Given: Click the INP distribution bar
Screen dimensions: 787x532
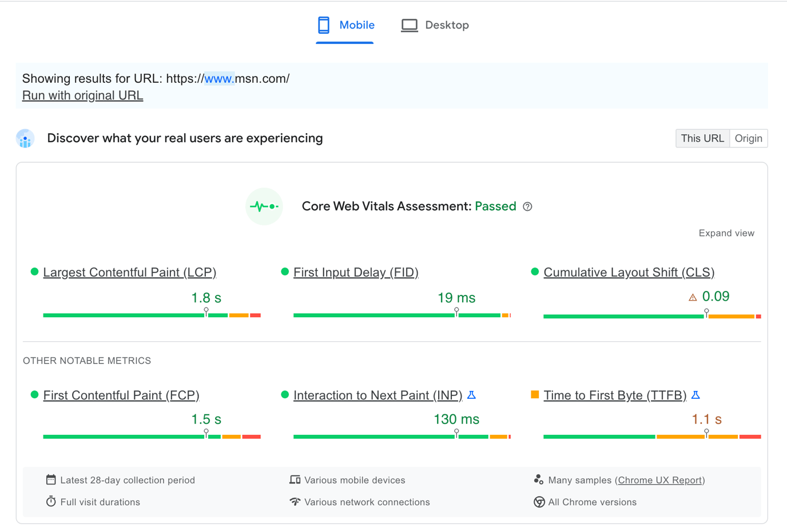Looking at the screenshot, I should click(402, 437).
